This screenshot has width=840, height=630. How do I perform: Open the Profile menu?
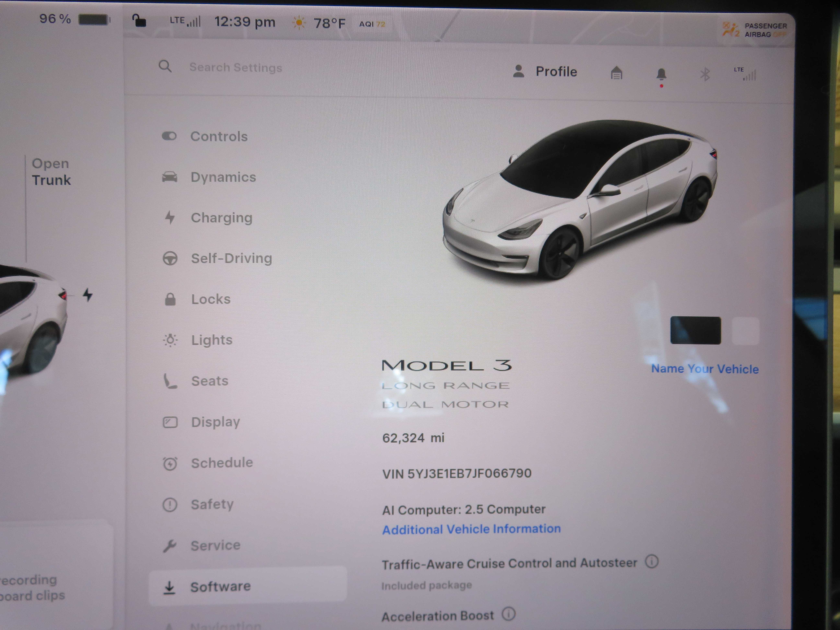(545, 71)
